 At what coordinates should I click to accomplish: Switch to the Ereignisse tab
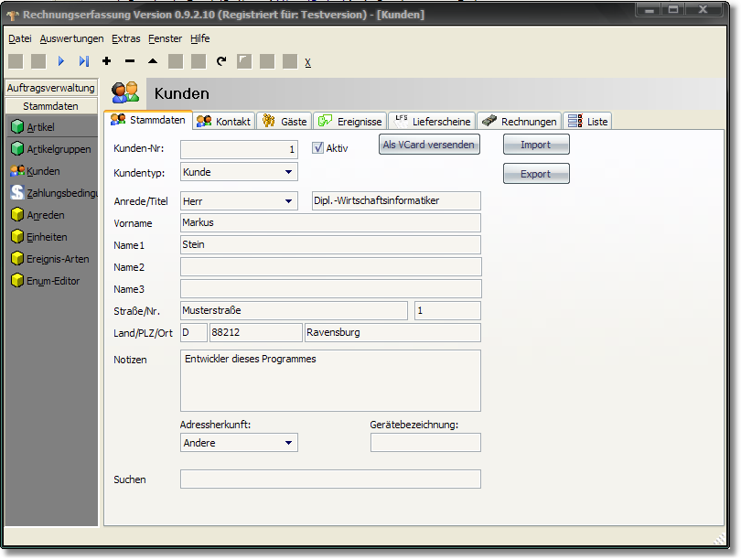point(349,122)
